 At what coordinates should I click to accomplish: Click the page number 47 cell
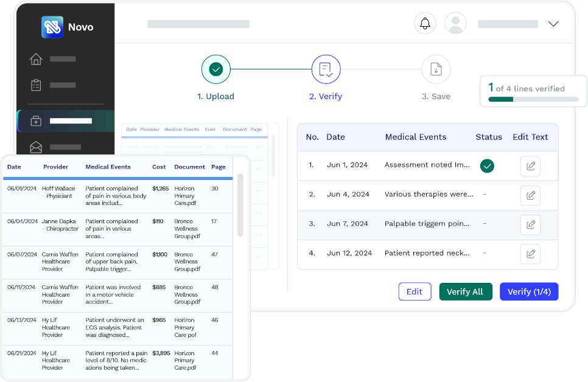214,254
